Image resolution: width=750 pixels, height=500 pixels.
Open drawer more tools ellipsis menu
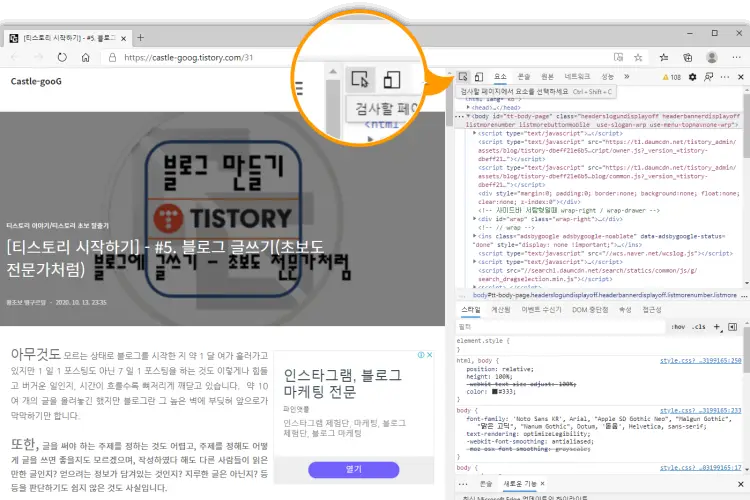click(463, 484)
